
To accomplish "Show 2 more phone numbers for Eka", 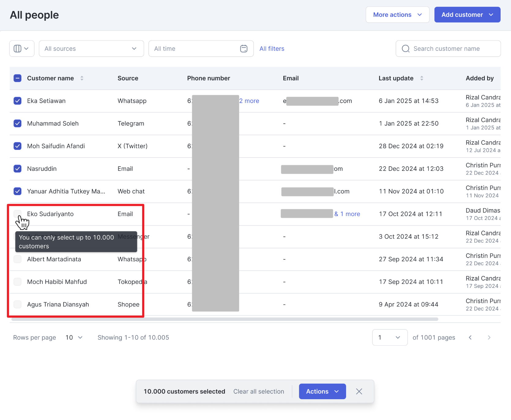I will 249,101.
